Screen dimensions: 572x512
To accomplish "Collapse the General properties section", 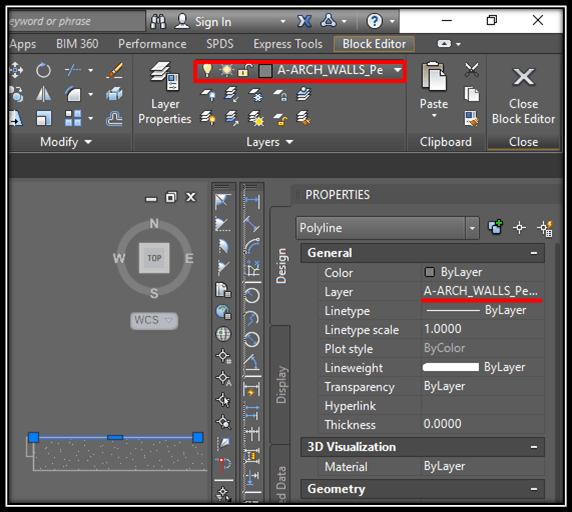I will [534, 253].
